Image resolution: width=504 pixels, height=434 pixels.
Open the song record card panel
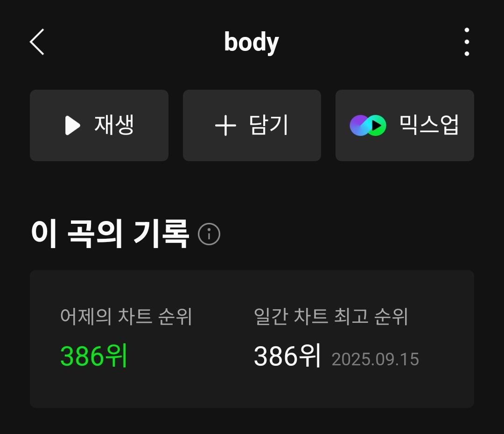[x=252, y=339]
